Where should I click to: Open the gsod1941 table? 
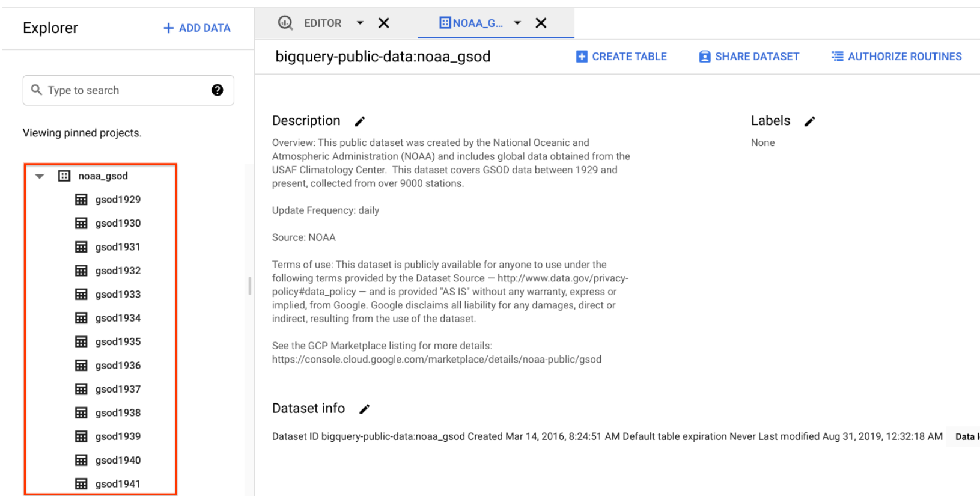tap(118, 484)
